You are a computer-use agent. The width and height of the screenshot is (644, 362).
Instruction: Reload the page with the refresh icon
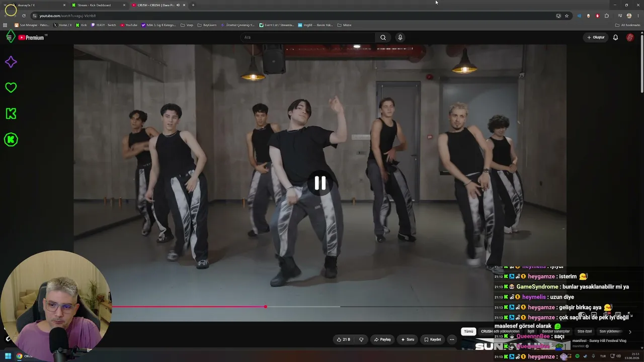[24, 16]
